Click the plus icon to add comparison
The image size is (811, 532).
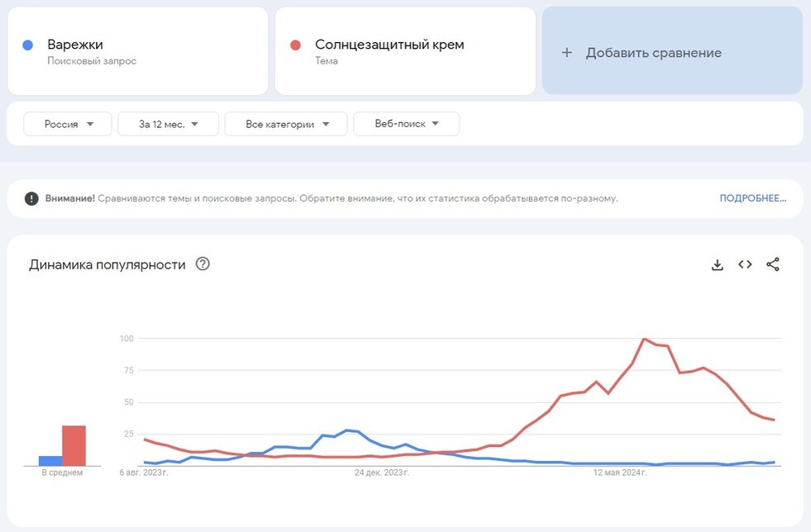(567, 53)
